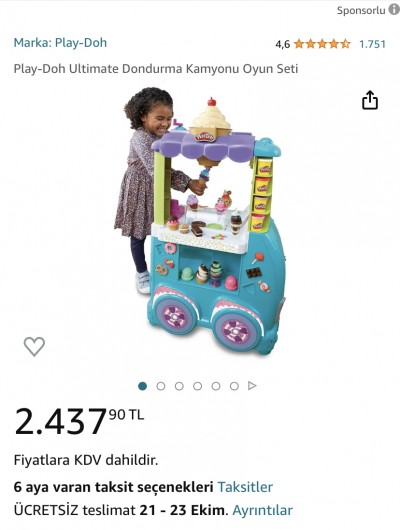
Task: Click the ice cream truck product image
Action: point(200,221)
